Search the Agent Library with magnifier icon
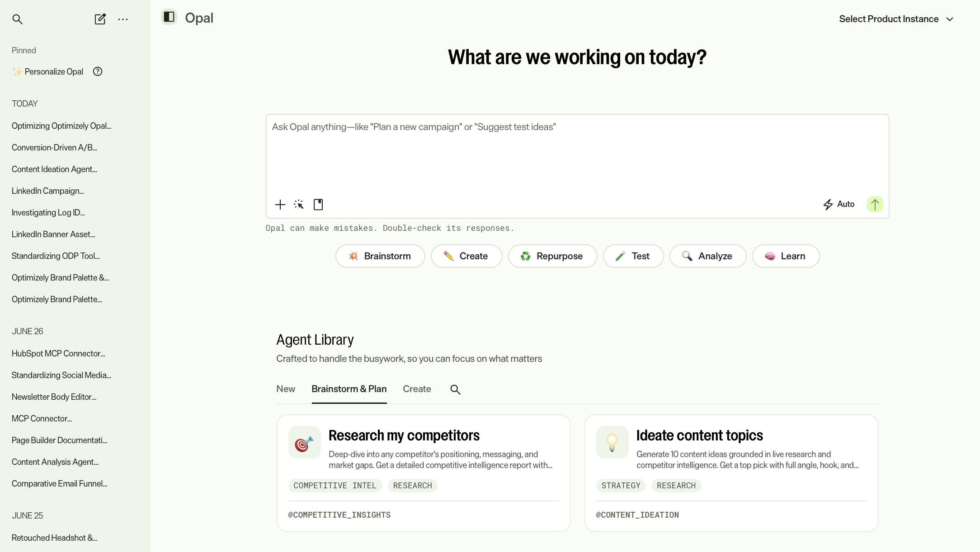 tap(455, 389)
